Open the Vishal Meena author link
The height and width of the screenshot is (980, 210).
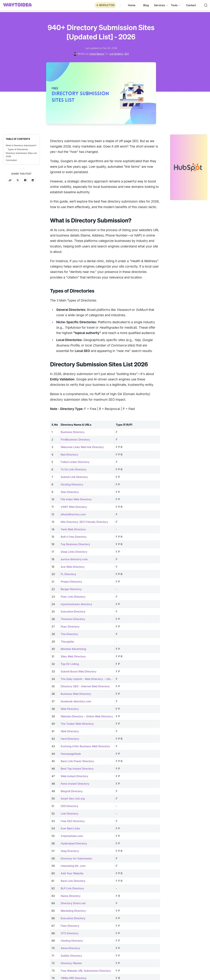click(x=96, y=54)
